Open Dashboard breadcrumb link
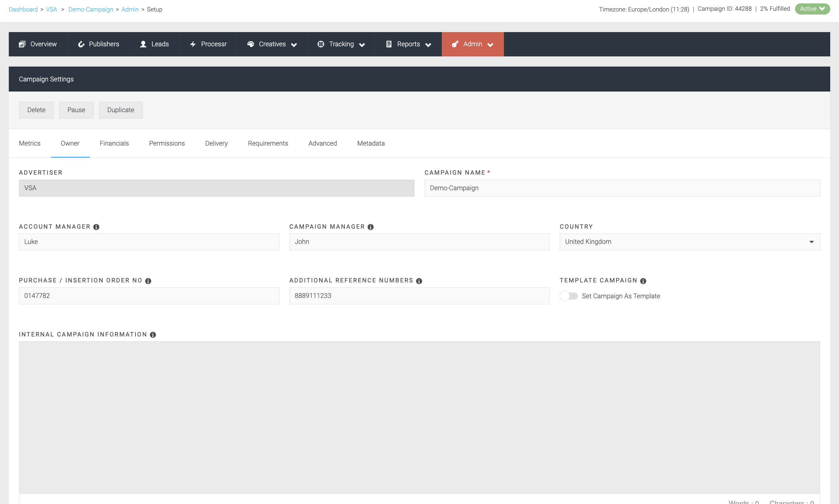This screenshot has width=839, height=504. click(23, 9)
